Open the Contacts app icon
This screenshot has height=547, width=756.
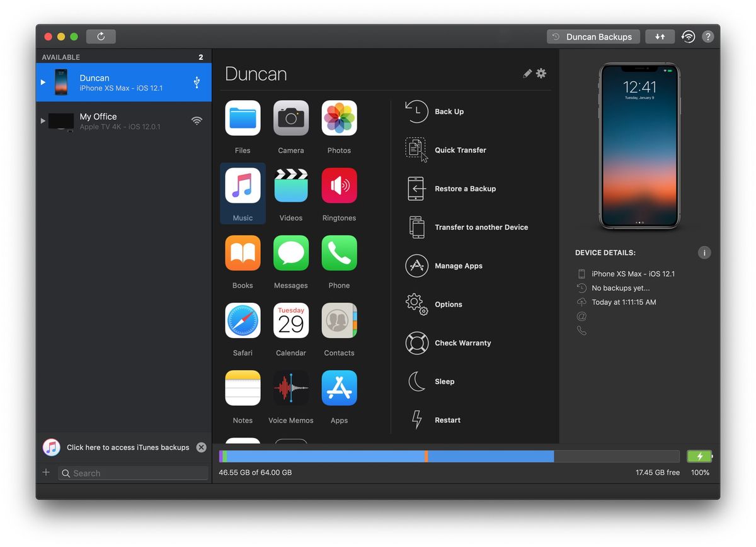click(339, 320)
